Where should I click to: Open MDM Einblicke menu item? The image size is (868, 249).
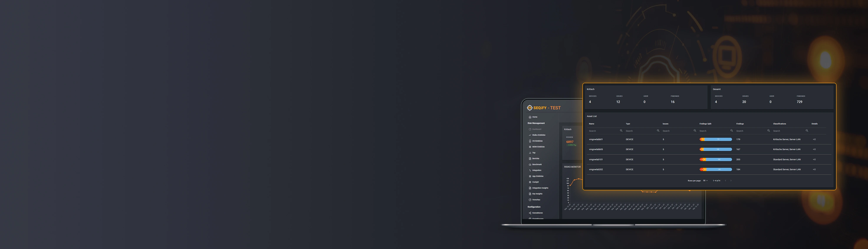538,147
